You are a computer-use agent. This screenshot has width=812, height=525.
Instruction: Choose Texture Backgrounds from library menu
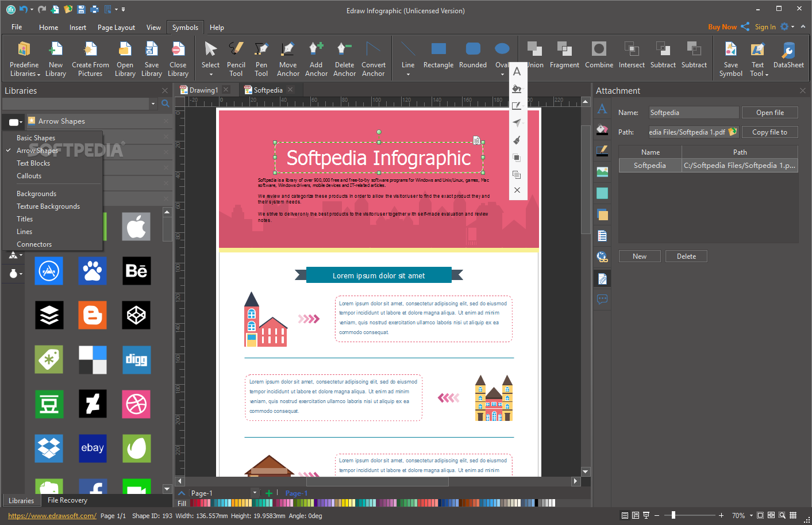coord(48,206)
